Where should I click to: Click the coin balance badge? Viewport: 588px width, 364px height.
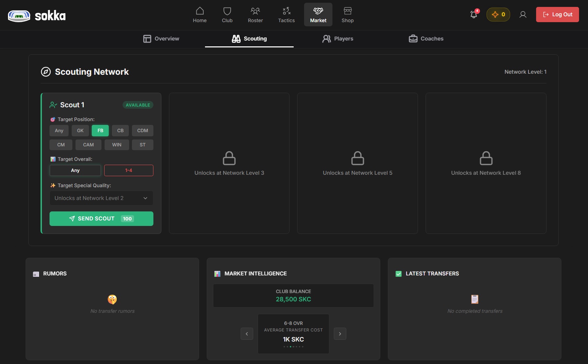click(498, 15)
